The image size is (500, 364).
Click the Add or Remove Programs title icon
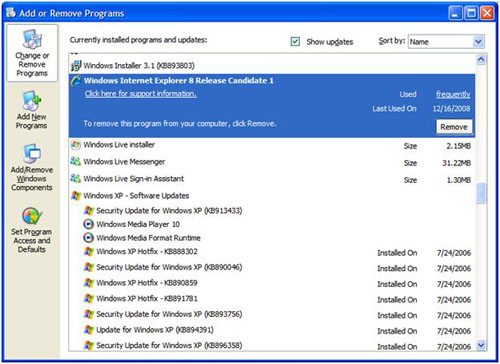pyautogui.click(x=11, y=13)
